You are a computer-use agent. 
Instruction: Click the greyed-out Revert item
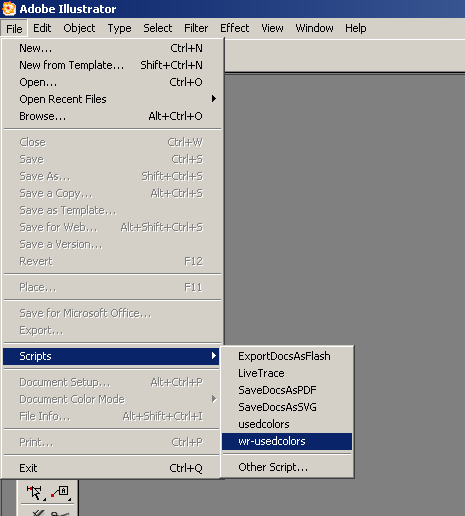(112, 261)
